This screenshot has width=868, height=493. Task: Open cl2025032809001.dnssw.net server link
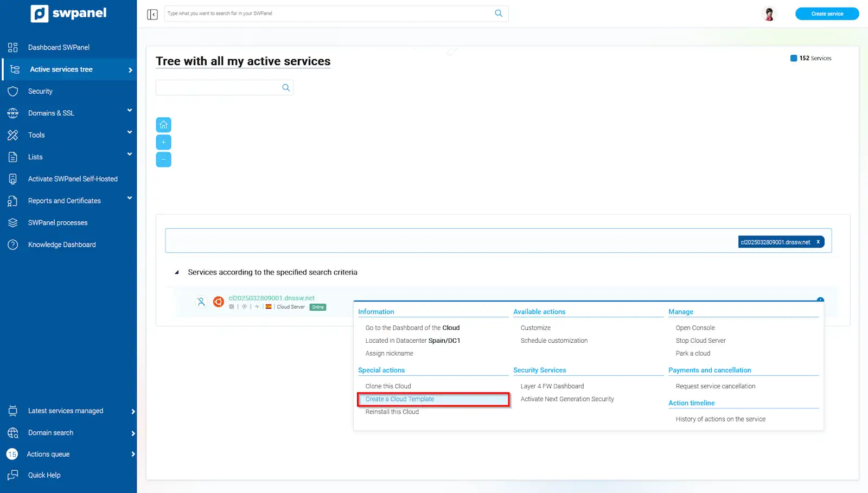click(x=271, y=298)
